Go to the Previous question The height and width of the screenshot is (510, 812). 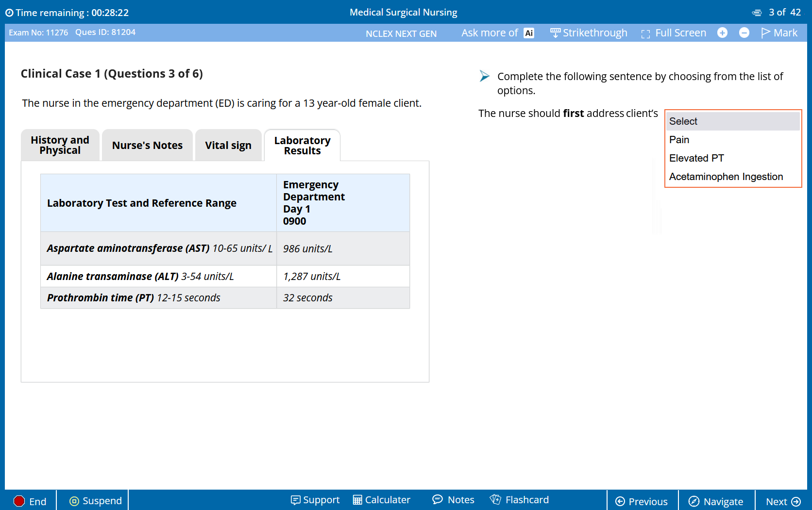pyautogui.click(x=642, y=502)
